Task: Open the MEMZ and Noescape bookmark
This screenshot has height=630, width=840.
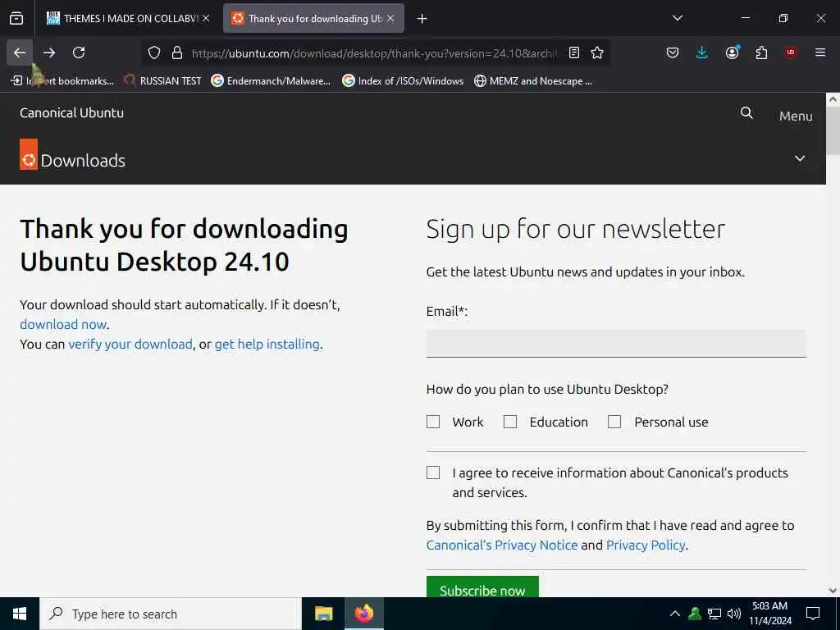Action: [533, 81]
